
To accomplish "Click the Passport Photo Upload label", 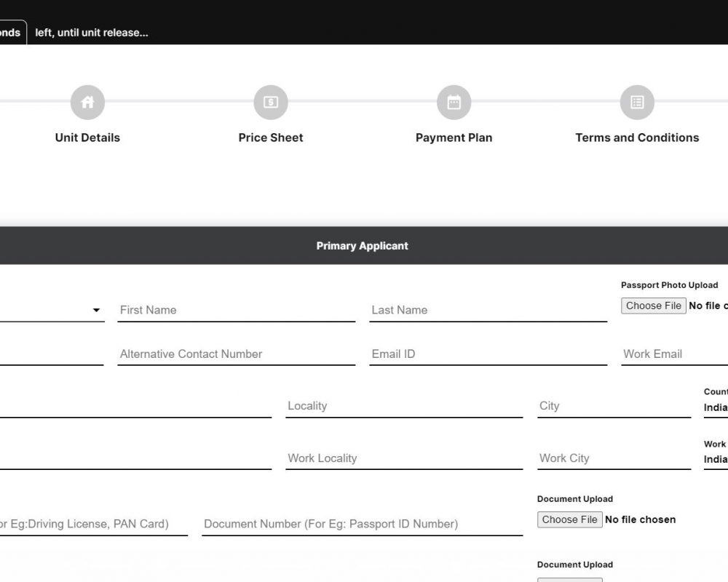I will [x=669, y=285].
